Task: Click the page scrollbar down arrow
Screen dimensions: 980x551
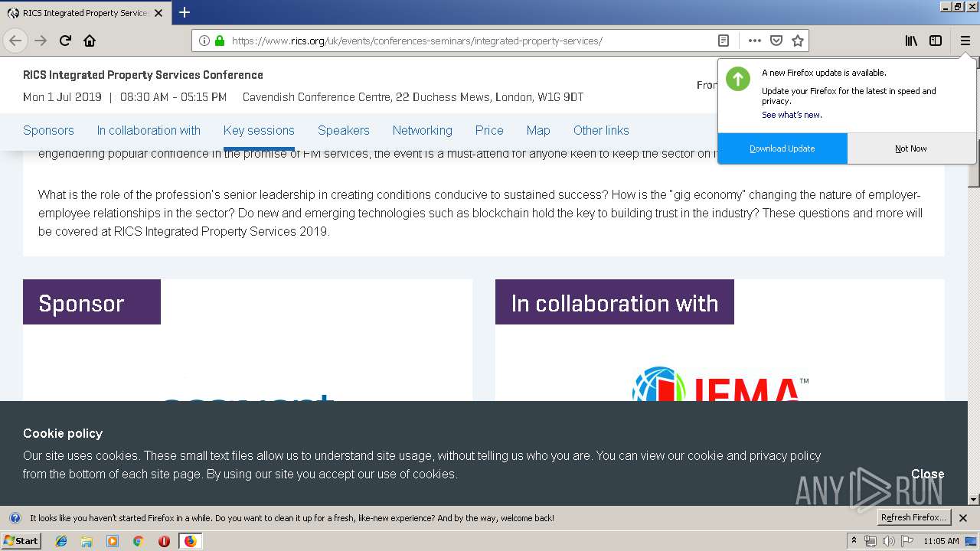Action: [974, 499]
